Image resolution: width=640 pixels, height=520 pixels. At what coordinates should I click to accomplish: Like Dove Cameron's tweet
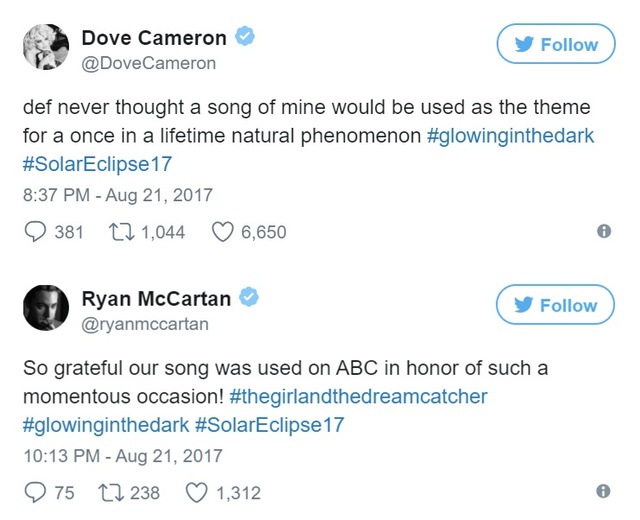(223, 232)
